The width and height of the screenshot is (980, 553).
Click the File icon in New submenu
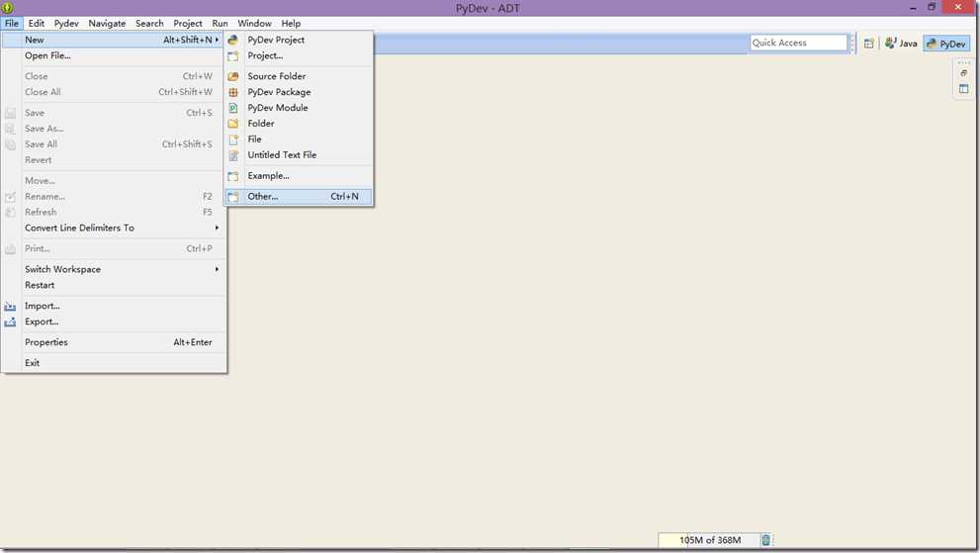233,139
